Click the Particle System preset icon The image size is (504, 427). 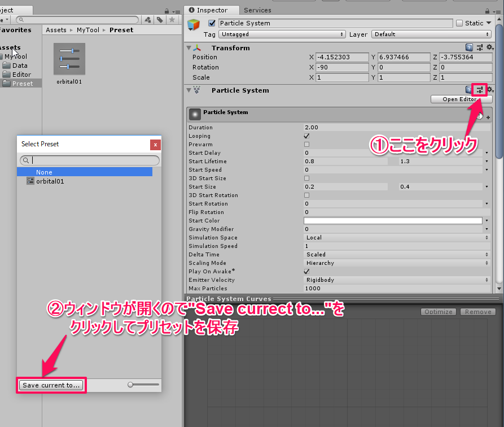click(480, 90)
